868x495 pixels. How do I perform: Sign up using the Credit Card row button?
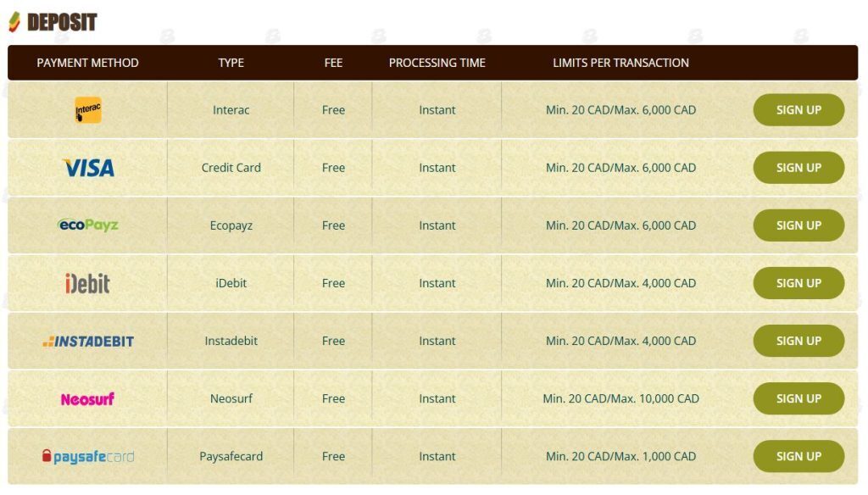(798, 167)
